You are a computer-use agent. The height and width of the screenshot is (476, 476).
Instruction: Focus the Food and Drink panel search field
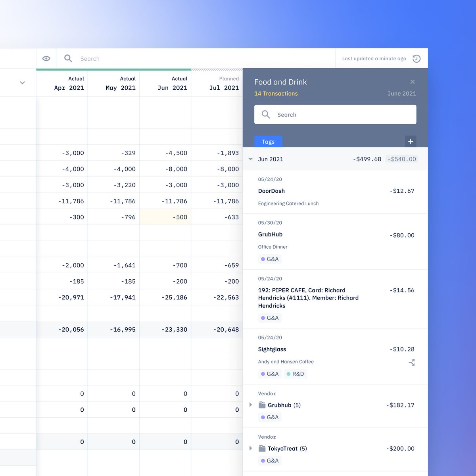point(335,115)
